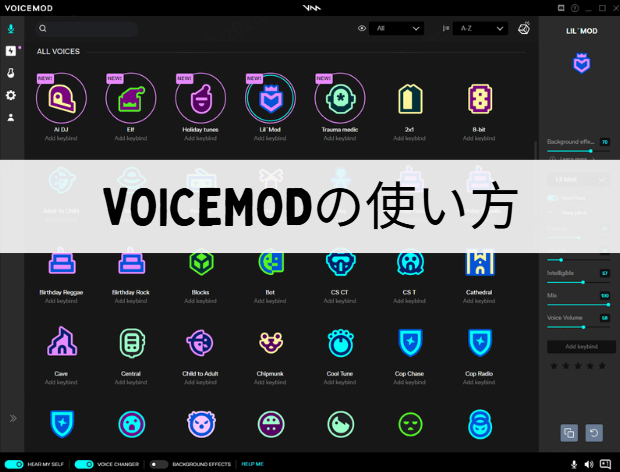Toggle Background Effects switch

tap(158, 464)
